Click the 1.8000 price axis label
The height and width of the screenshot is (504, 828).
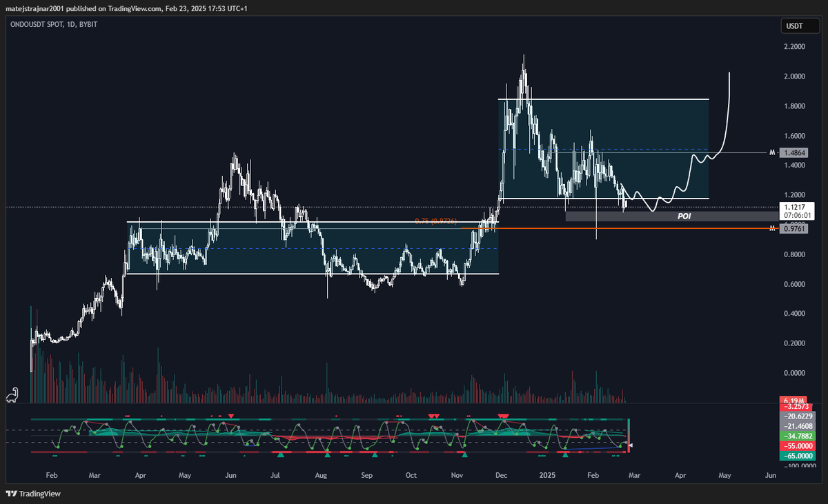(795, 106)
